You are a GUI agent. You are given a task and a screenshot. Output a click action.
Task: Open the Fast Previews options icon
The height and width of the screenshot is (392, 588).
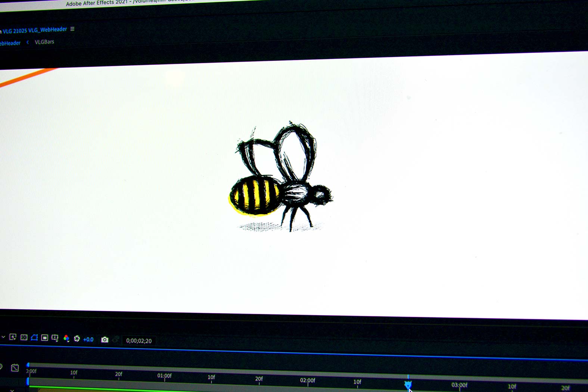(x=13, y=337)
